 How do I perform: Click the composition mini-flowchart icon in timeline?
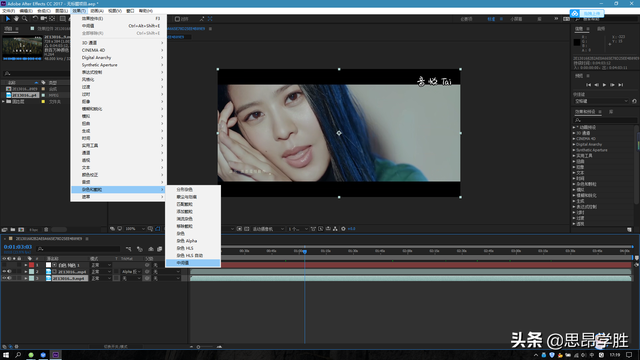[x=129, y=249]
